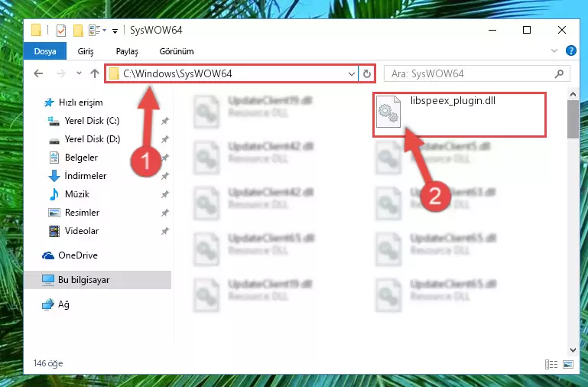Switch to the Giriş ribbon tab
Viewport: 588px width, 387px height.
(86, 51)
